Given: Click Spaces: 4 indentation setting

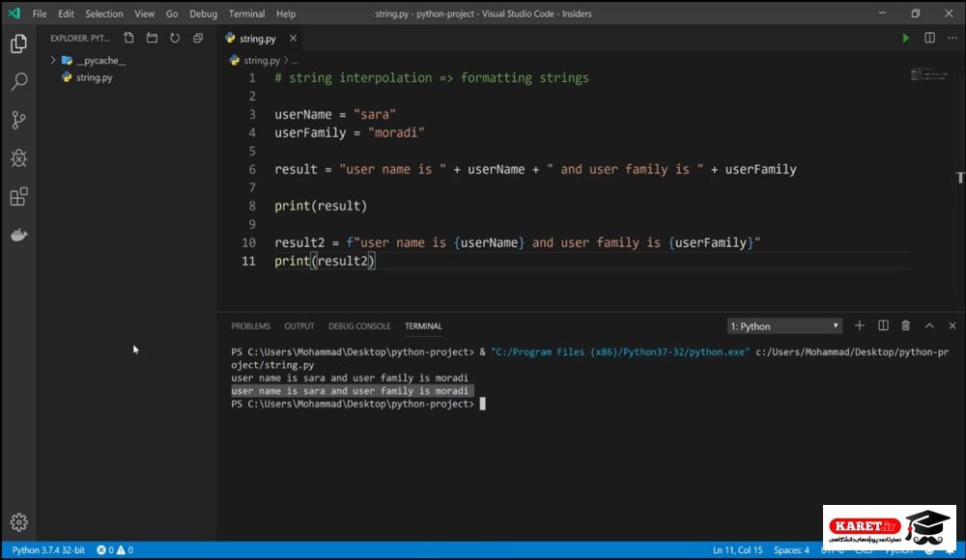Looking at the screenshot, I should pyautogui.click(x=792, y=550).
